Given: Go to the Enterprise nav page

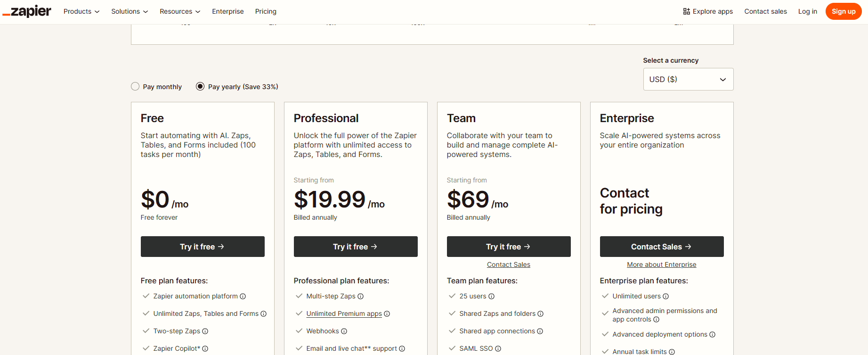Looking at the screenshot, I should [228, 11].
